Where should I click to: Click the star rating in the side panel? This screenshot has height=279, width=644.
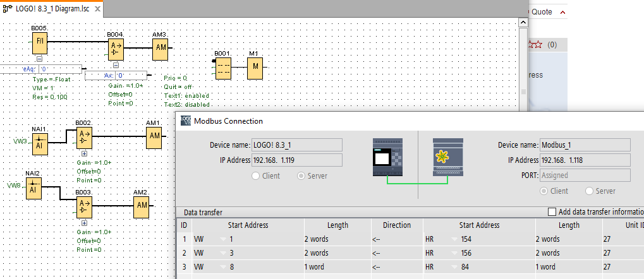535,45
